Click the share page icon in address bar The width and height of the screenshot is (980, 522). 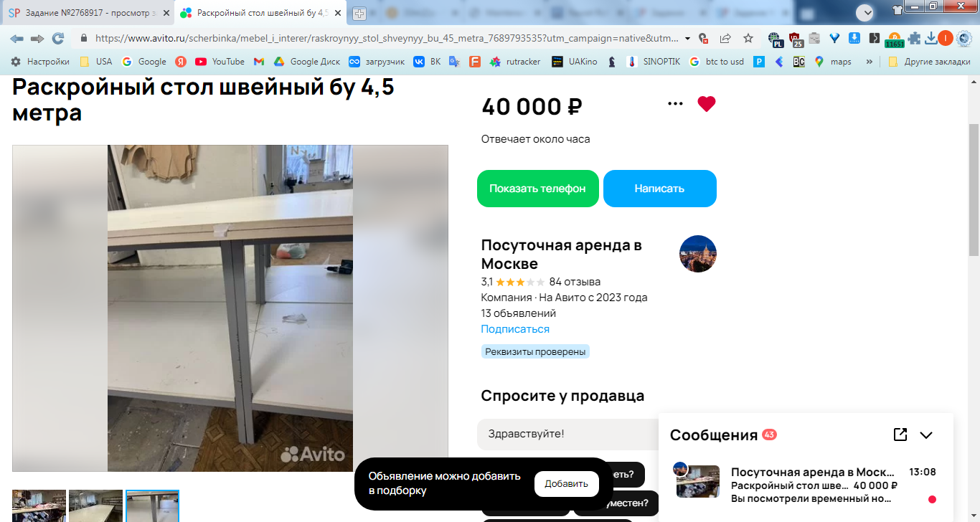tap(725, 38)
